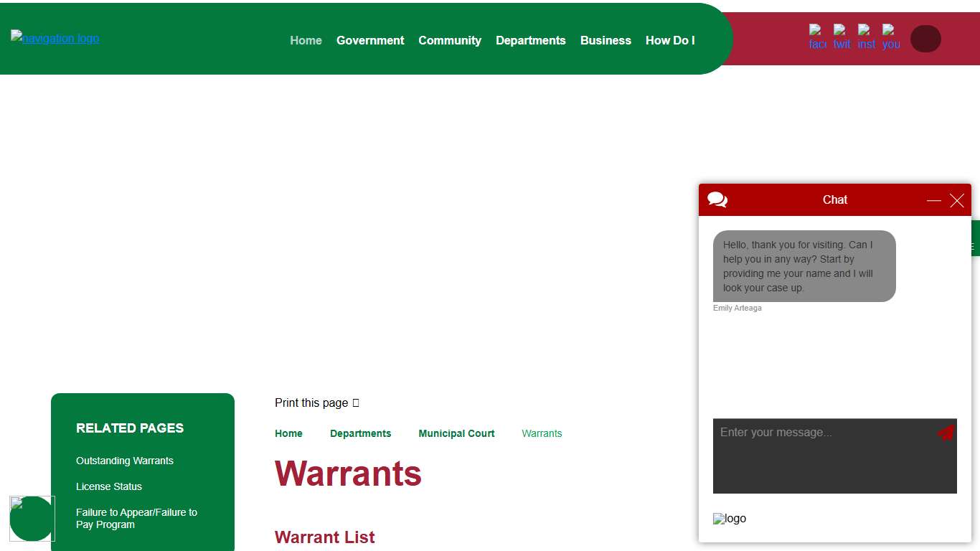Click the navigation logo
Image resolution: width=980 pixels, height=551 pixels.
[55, 38]
